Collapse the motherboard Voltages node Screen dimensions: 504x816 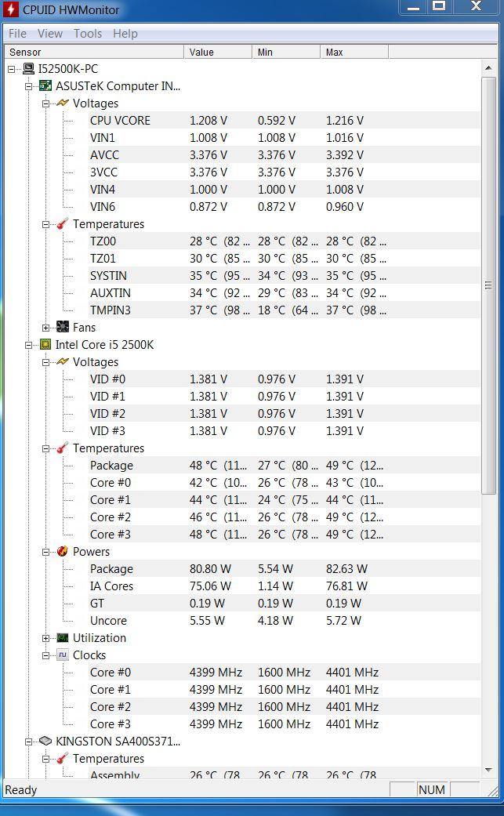coord(45,103)
